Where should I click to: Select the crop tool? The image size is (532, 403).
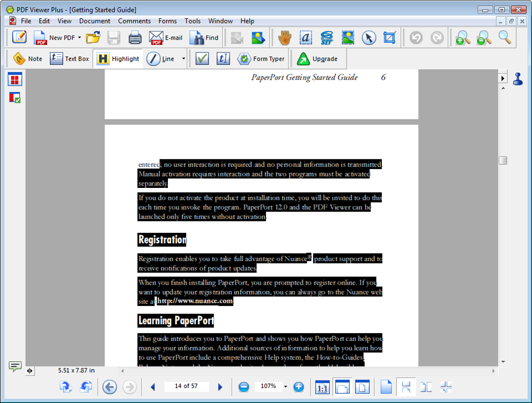390,38
